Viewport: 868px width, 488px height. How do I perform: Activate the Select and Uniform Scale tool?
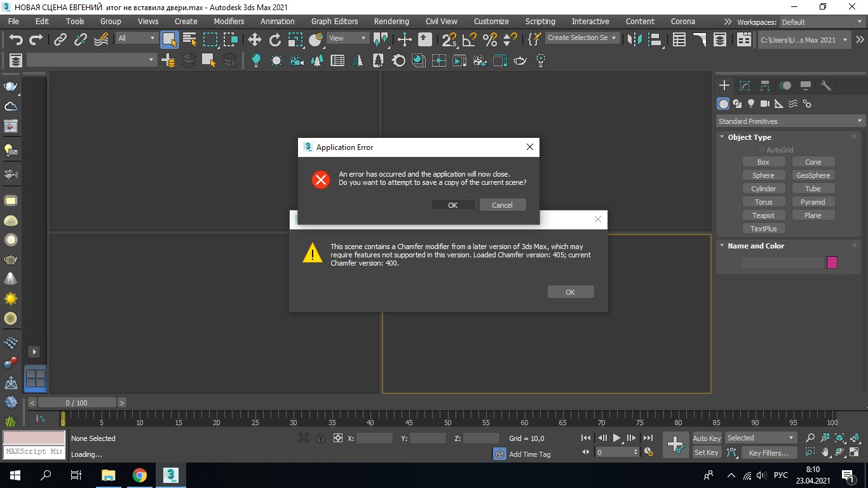point(295,39)
